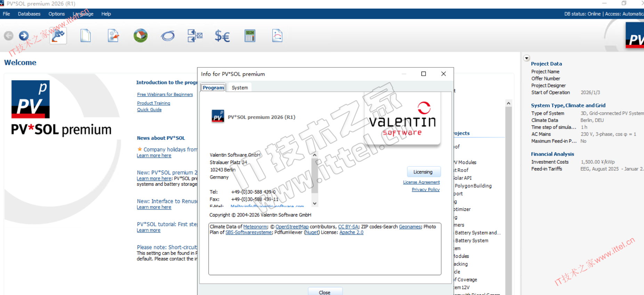Switch to the System tab
Image resolution: width=644 pixels, height=295 pixels.
240,88
